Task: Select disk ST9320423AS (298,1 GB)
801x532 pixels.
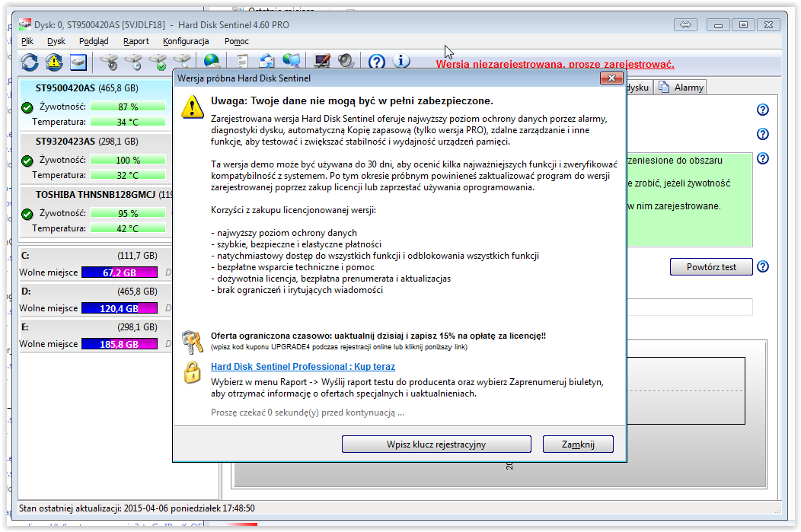Action: tap(87, 142)
